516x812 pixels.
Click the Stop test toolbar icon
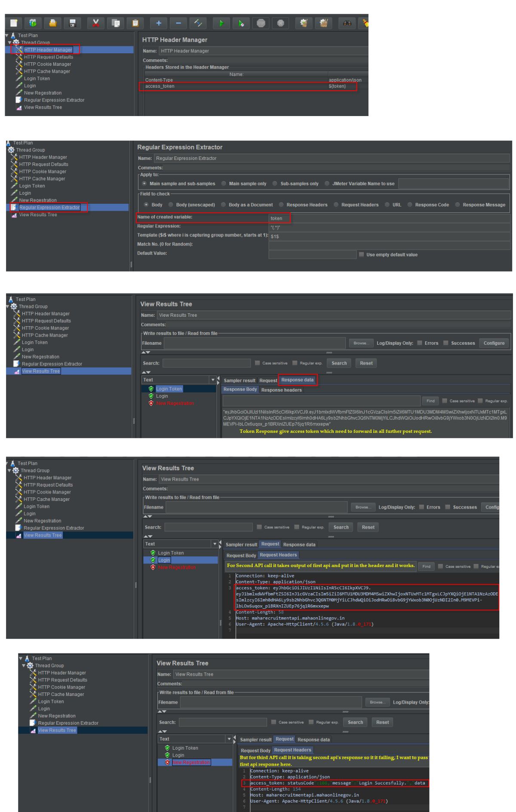pos(261,23)
